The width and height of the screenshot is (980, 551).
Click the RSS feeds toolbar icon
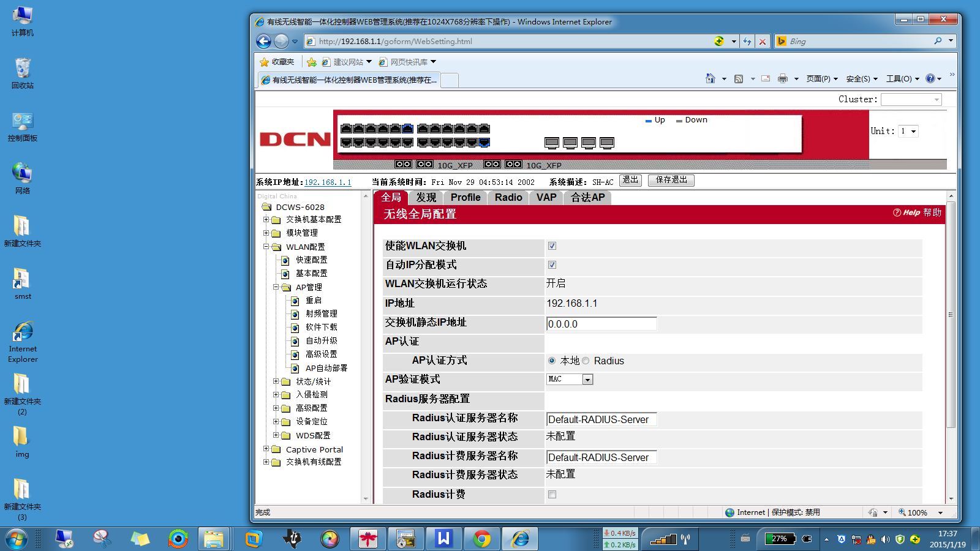739,78
